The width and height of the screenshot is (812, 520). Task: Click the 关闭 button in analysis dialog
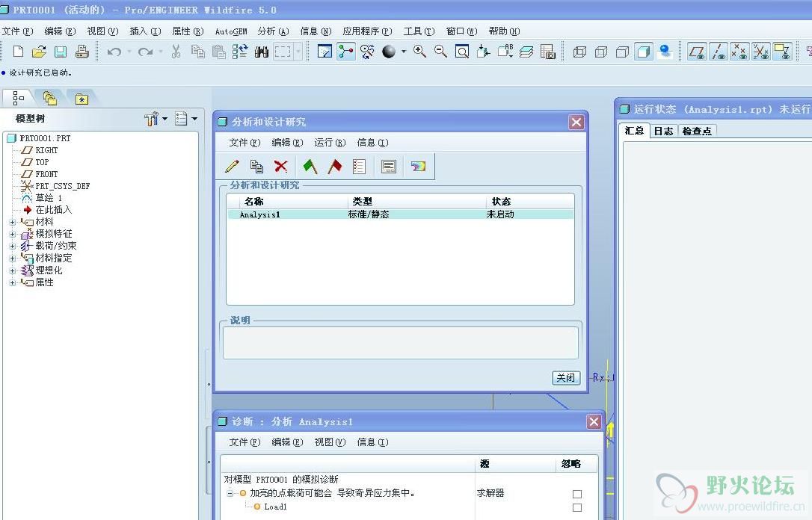(x=566, y=378)
